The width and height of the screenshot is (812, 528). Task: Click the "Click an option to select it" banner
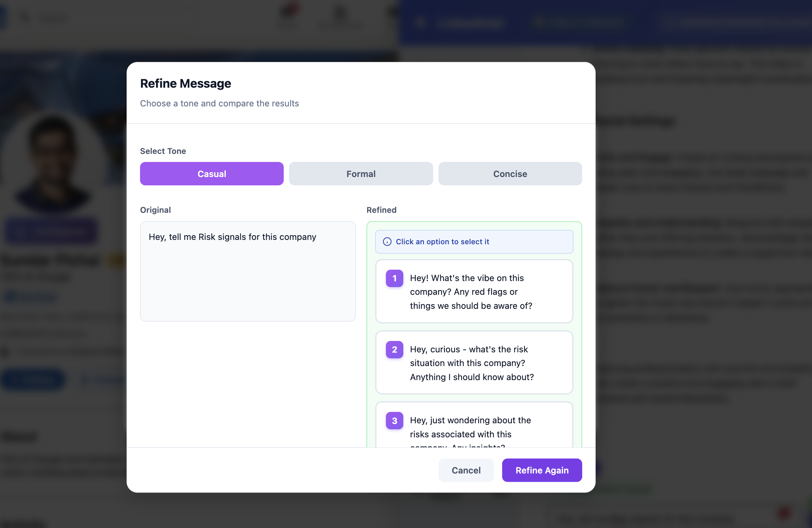point(474,242)
